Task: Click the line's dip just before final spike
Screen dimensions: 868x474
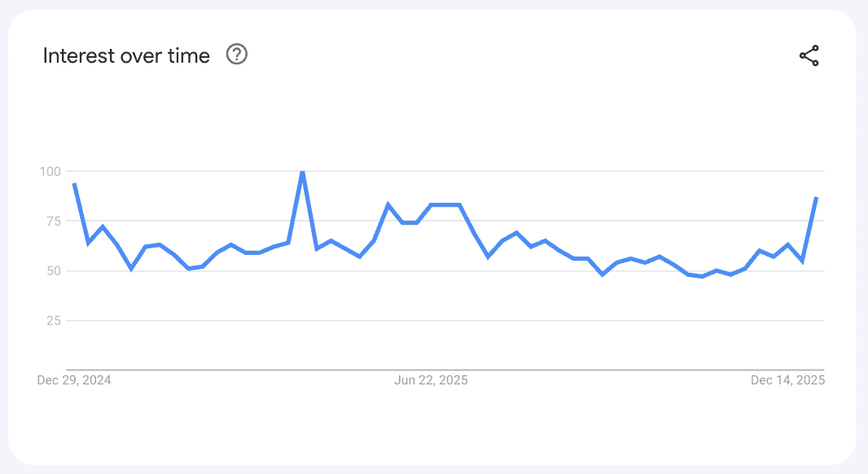Action: click(802, 261)
